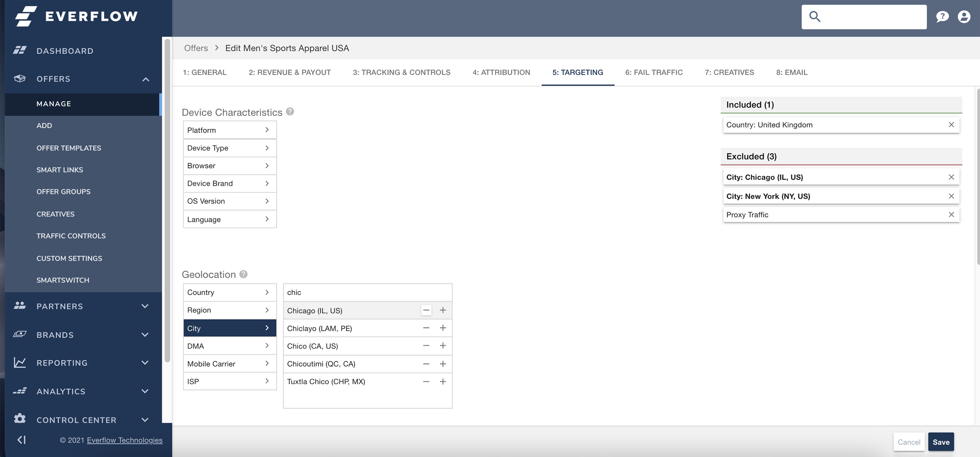Collapse the Offers sidebar section
The image size is (980, 457).
(145, 79)
